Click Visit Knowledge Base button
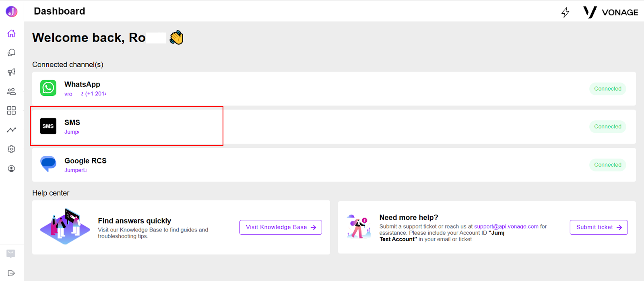This screenshot has height=281, width=644. (281, 227)
